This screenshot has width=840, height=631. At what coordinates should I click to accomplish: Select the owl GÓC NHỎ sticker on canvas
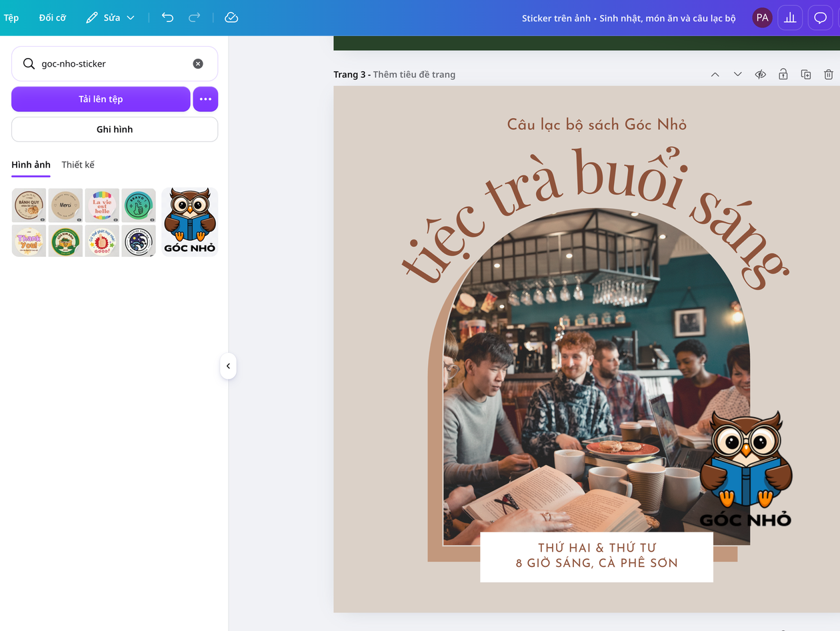coord(745,468)
